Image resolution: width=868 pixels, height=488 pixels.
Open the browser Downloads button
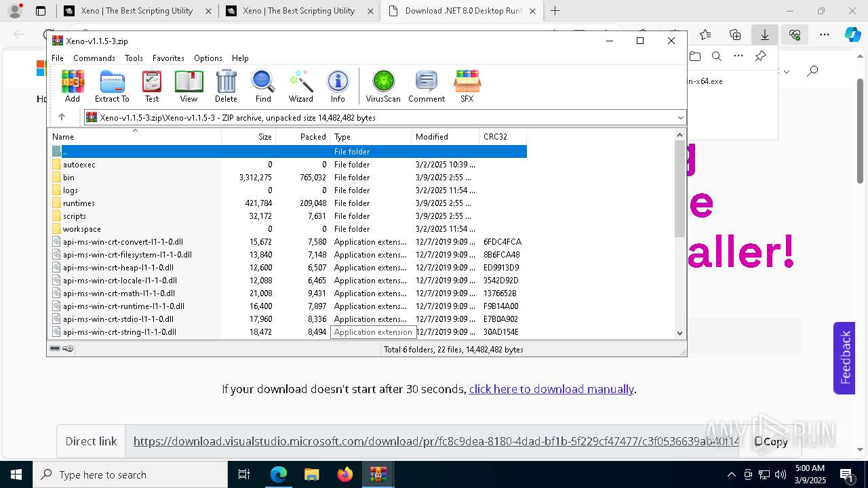point(764,35)
